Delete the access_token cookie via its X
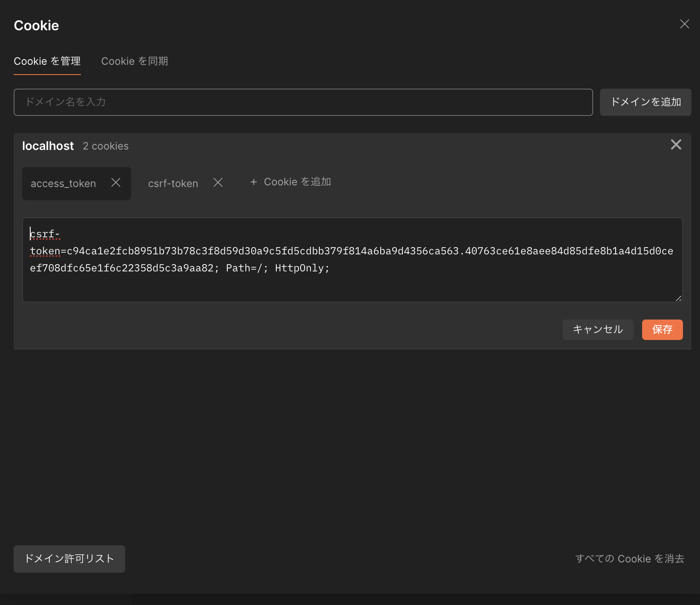Viewport: 700px width, 605px height. [x=116, y=182]
